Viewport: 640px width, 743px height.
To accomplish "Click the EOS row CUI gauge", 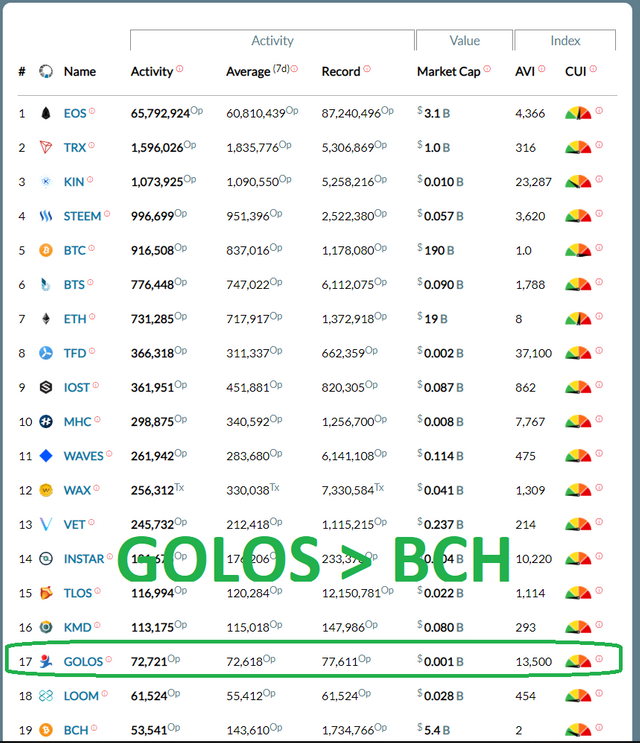I will tap(578, 113).
